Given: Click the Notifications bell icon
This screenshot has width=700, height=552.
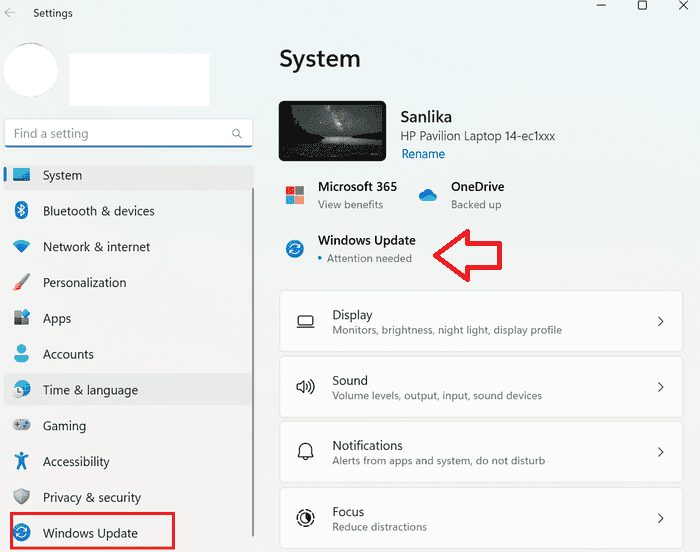Looking at the screenshot, I should point(305,452).
